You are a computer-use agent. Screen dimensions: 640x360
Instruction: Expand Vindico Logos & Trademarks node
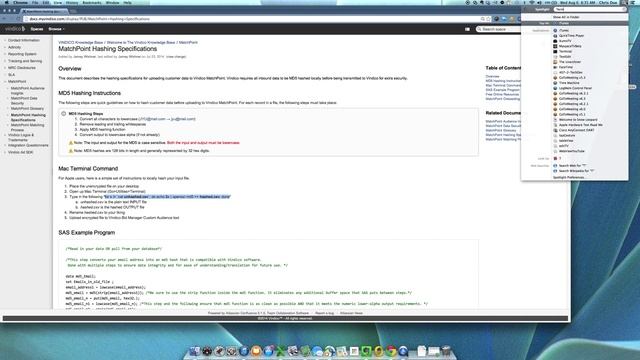tap(5, 135)
